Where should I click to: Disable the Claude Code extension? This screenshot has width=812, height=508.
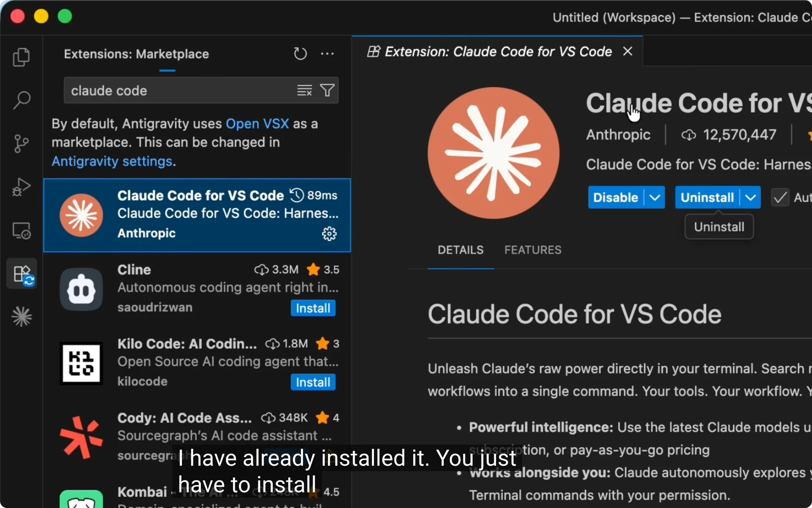[x=615, y=198]
